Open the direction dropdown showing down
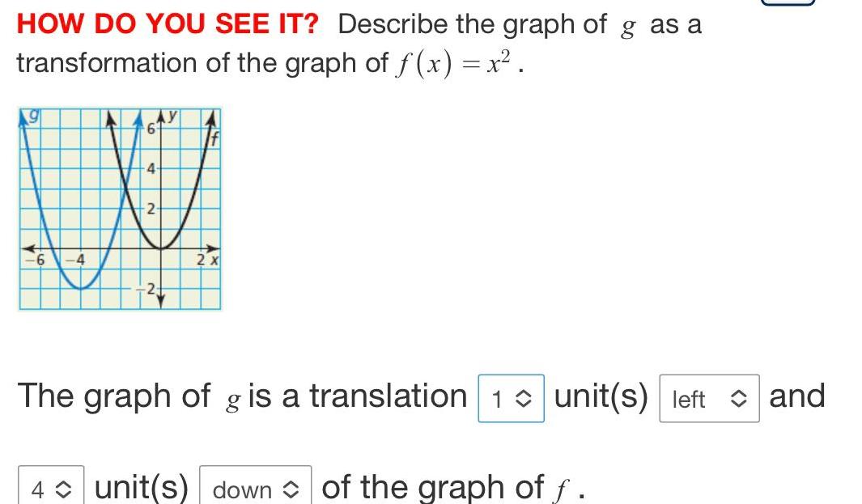The image size is (862, 504). (256, 489)
